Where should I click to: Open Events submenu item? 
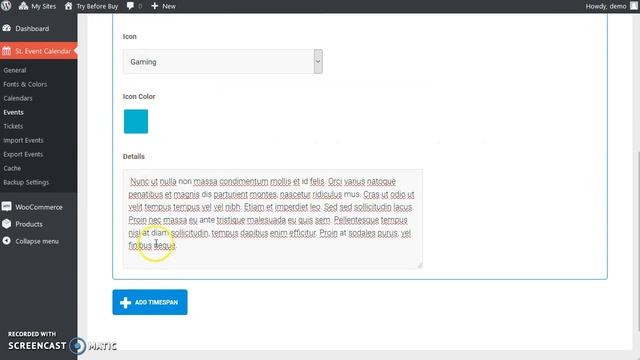coord(13,112)
